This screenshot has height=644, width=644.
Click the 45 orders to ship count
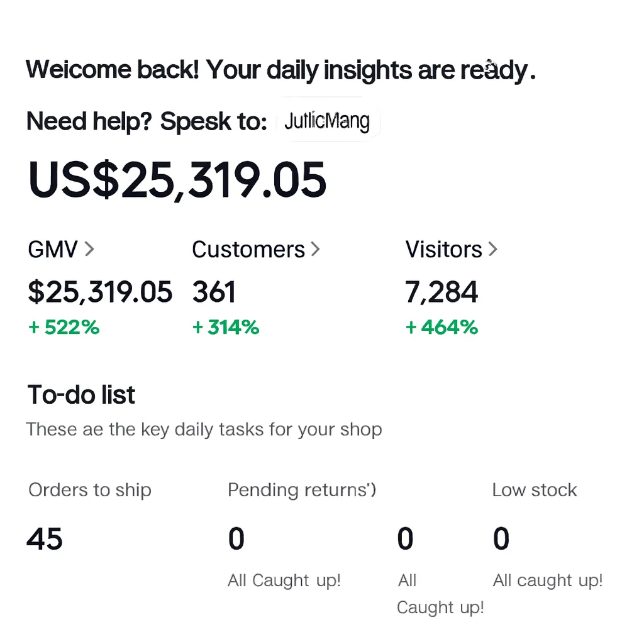[45, 540]
